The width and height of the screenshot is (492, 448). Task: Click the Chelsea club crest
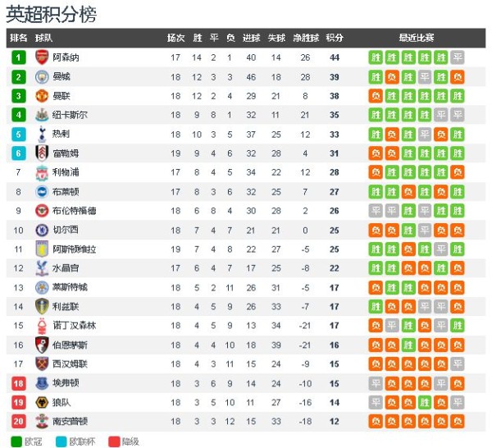[42, 230]
